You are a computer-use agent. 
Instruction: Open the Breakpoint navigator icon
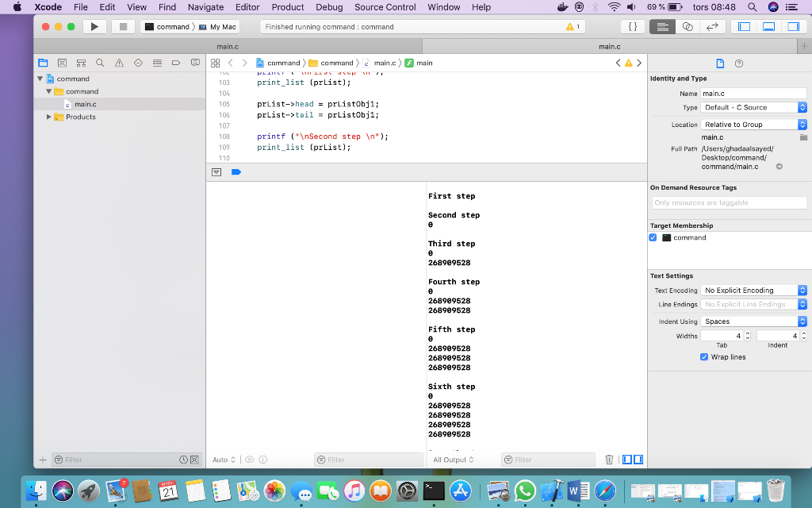pyautogui.click(x=176, y=62)
